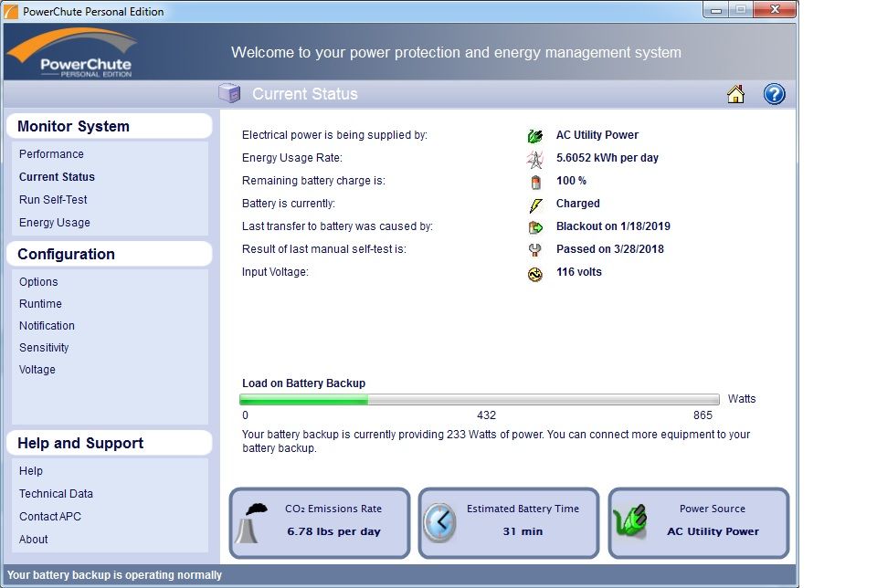Click the '865' maximum watts label

pyautogui.click(x=703, y=415)
